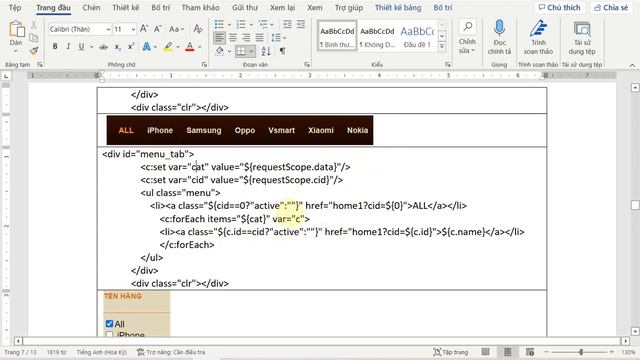
Task: Decrease paragraph indent
Action: tap(287, 24)
